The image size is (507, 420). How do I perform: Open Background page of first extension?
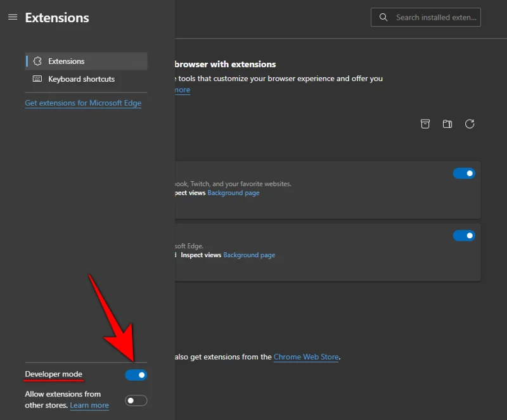[x=233, y=193]
